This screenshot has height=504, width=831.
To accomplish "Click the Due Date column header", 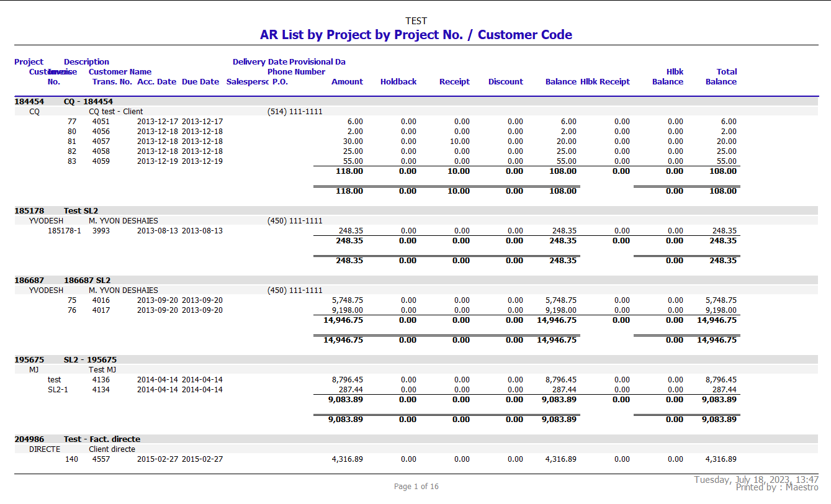I will 200,82.
